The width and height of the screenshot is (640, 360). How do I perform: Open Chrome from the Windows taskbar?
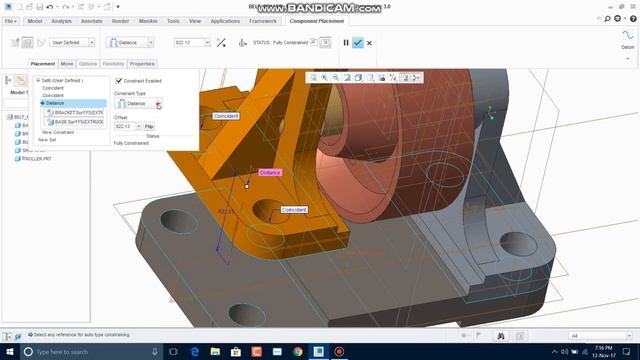(x=298, y=351)
